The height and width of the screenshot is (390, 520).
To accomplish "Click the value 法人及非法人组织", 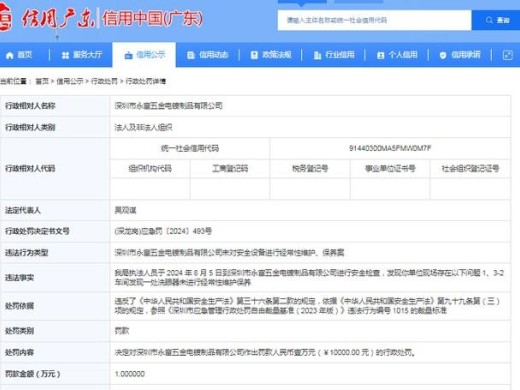I will [x=143, y=127].
